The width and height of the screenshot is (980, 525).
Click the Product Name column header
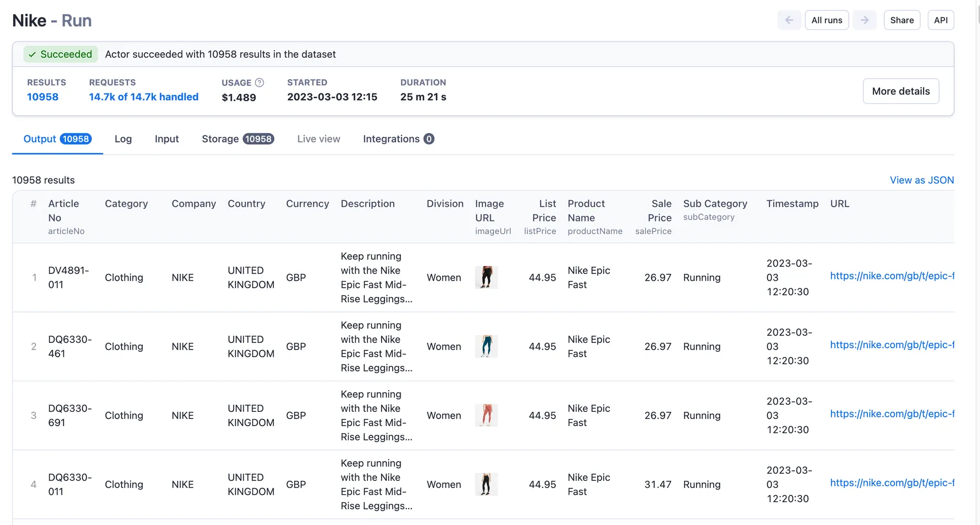(x=595, y=217)
